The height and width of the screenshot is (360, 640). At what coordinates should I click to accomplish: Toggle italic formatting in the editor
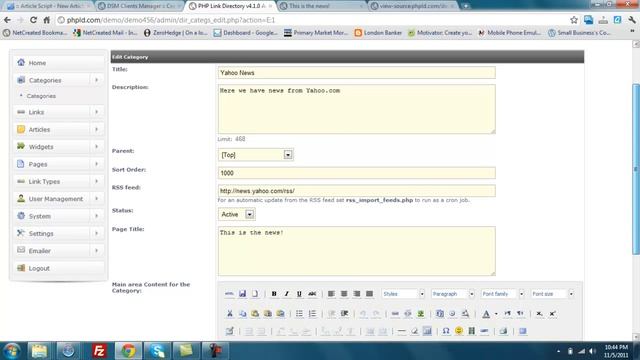287,294
